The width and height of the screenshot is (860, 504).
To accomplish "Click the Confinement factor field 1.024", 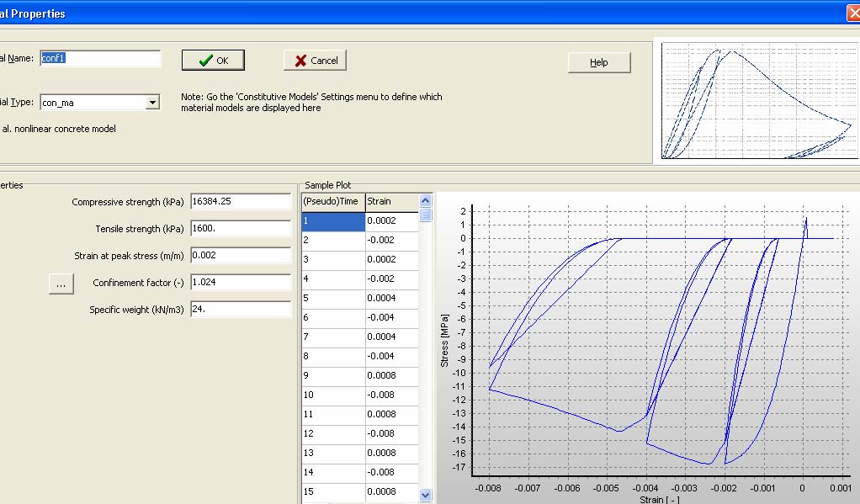I will 241,282.
